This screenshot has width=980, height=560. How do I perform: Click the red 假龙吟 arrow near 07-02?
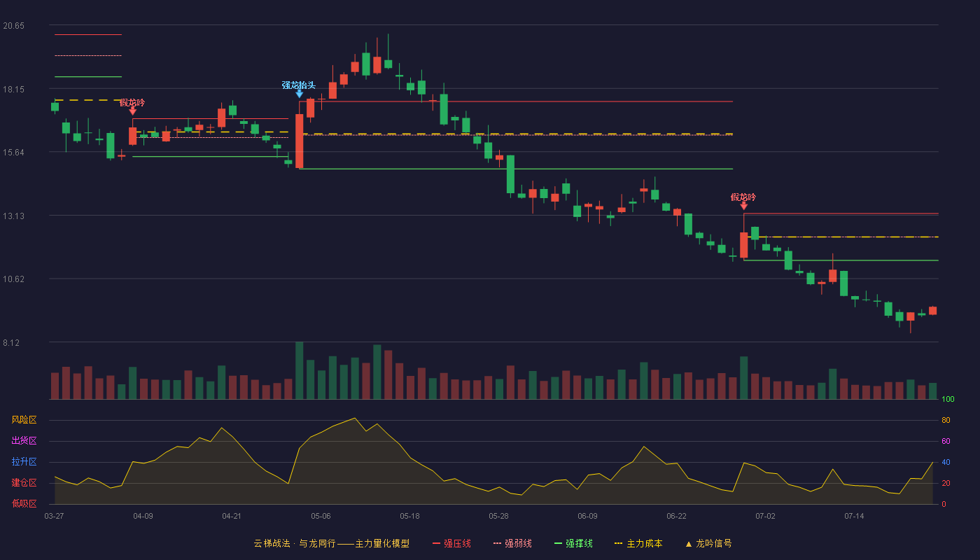coord(743,206)
